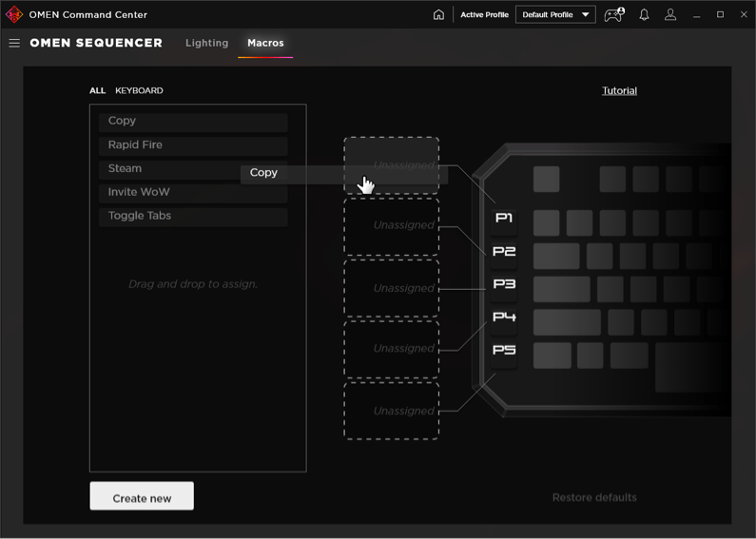Select the Toggle Tabs macro
The width and height of the screenshot is (756, 539).
coord(193,216)
